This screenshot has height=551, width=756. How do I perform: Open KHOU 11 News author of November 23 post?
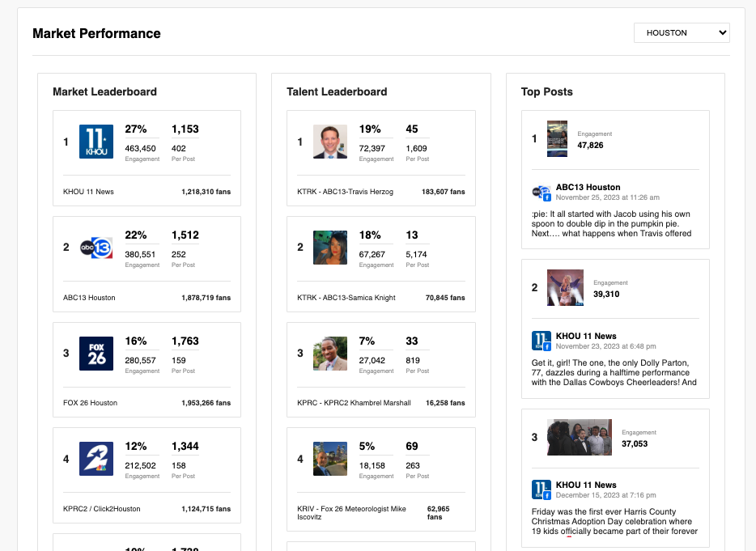(x=586, y=336)
